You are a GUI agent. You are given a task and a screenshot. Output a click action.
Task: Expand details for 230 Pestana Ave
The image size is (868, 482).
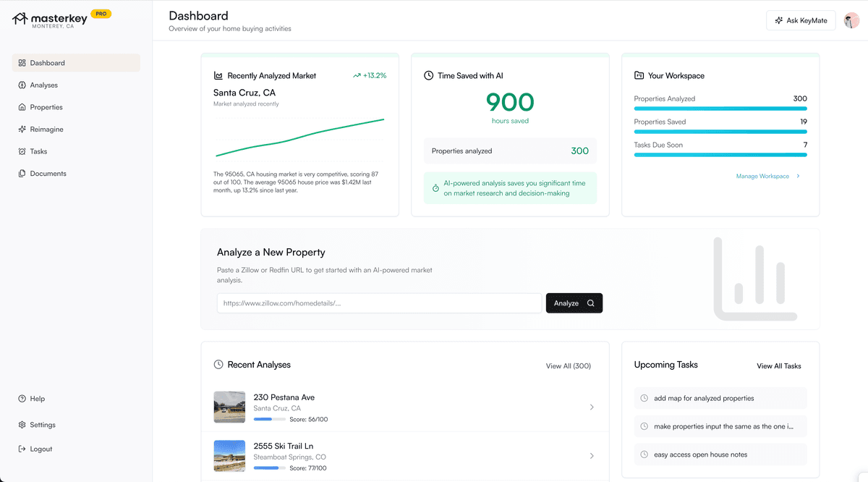click(x=592, y=407)
